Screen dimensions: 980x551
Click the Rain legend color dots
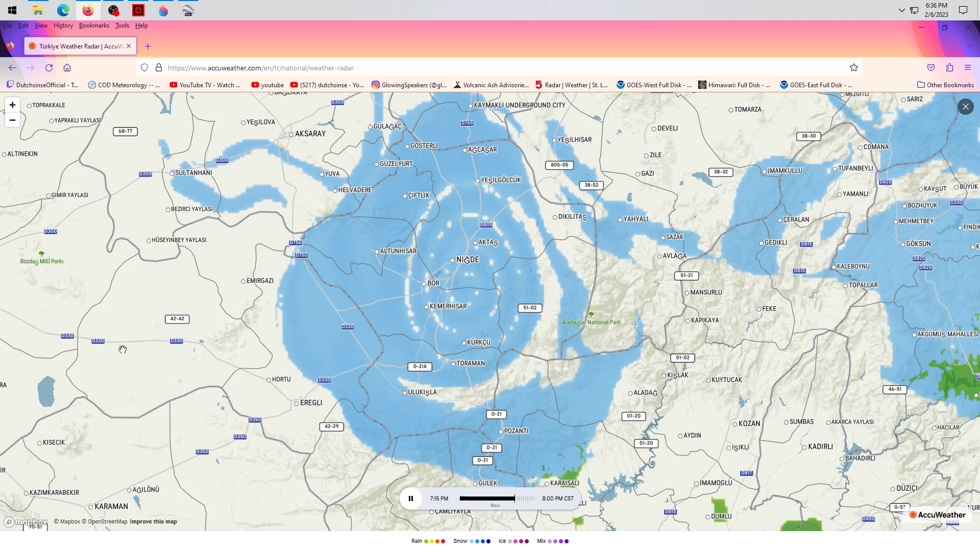pyautogui.click(x=435, y=541)
